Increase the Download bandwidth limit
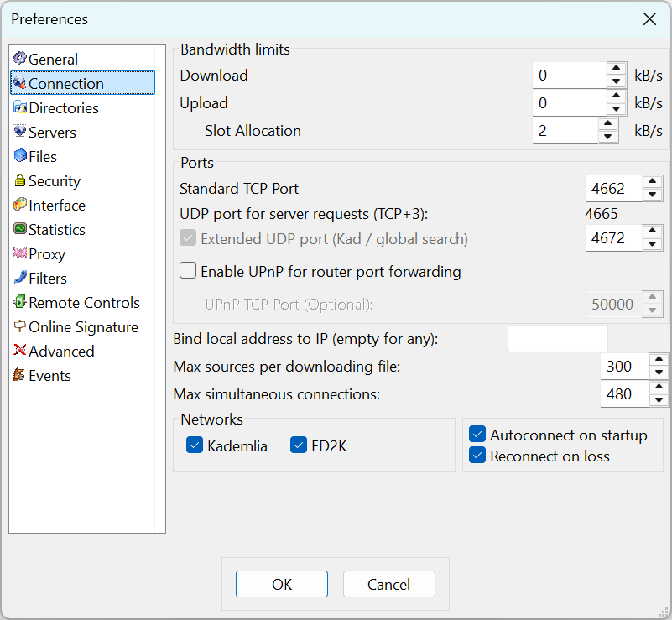The height and width of the screenshot is (620, 672). point(617,68)
